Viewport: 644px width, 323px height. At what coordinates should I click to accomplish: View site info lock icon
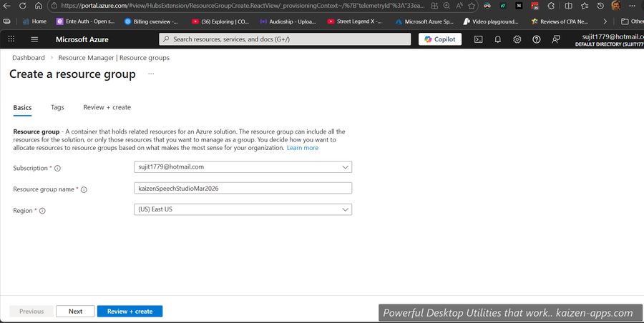pos(54,6)
